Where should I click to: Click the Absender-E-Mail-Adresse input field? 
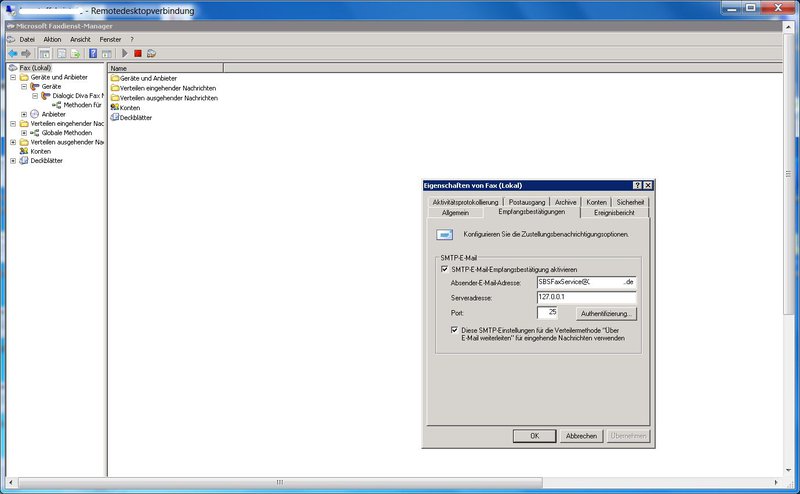586,282
